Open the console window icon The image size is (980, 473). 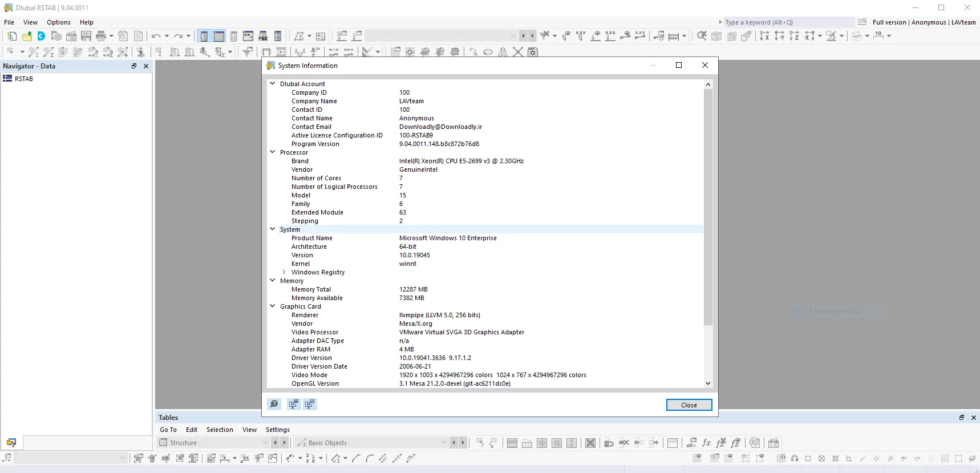[x=248, y=36]
